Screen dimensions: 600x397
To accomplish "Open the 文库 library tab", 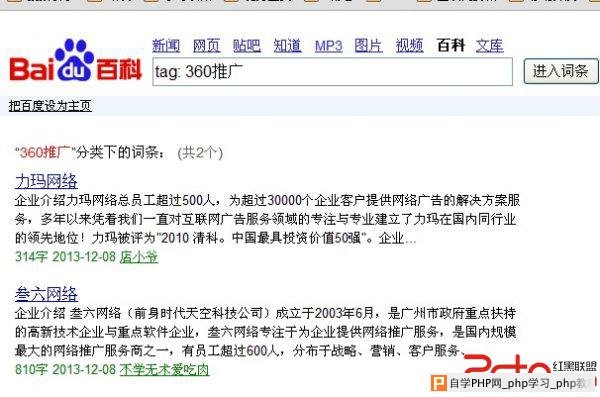I will click(x=490, y=46).
